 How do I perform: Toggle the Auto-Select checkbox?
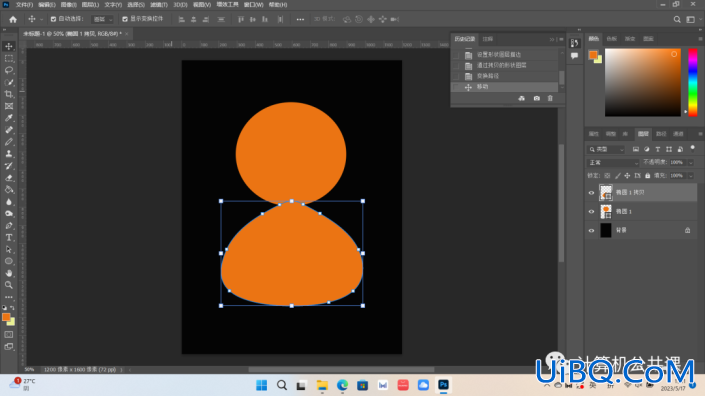pyautogui.click(x=54, y=19)
